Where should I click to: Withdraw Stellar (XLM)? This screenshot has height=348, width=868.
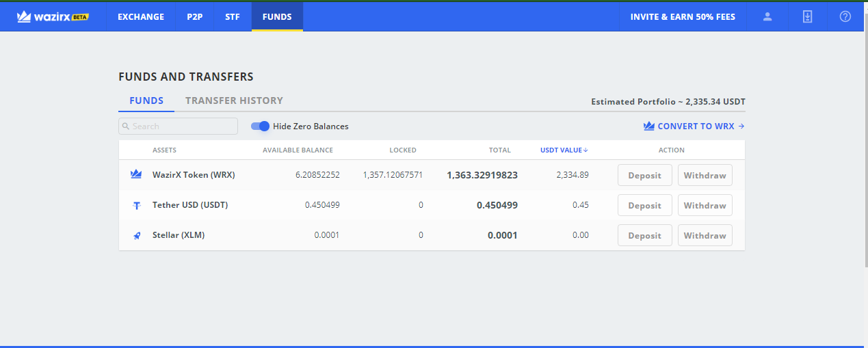(705, 235)
